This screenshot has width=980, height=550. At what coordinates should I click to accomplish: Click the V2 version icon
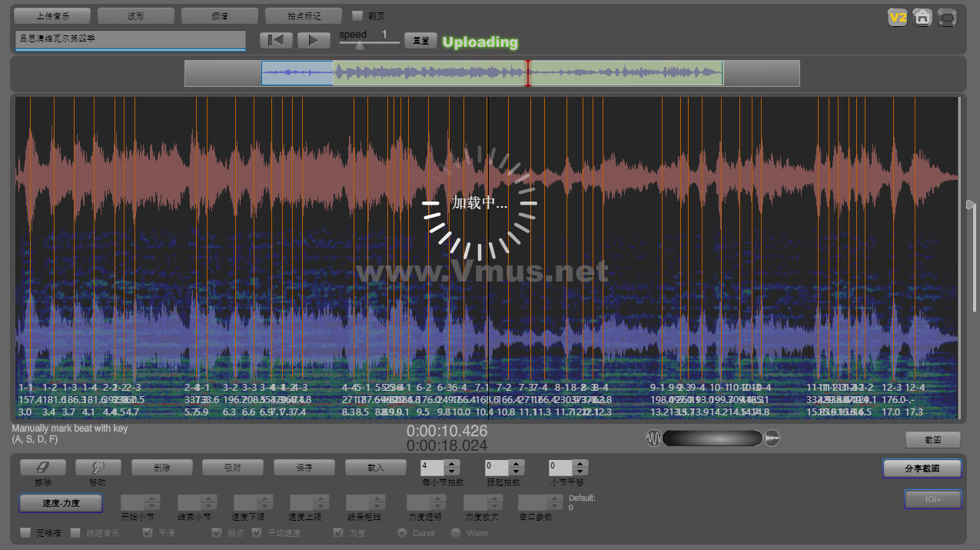pos(897,17)
